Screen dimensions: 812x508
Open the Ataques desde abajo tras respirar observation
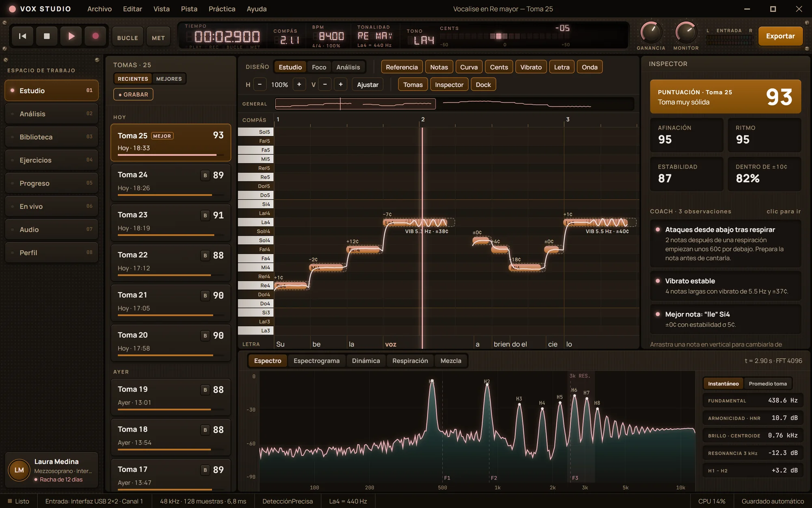coord(726,243)
